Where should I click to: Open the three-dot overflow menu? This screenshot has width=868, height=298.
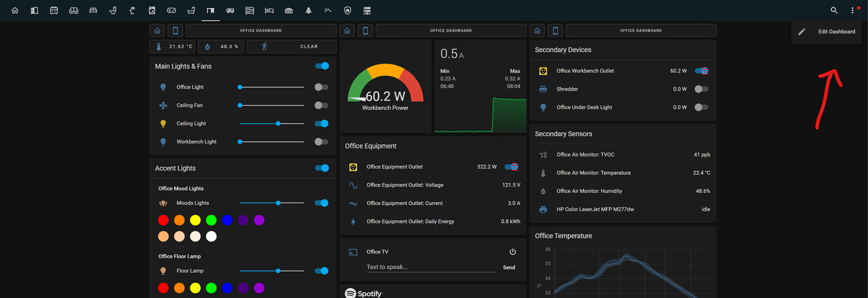click(852, 11)
